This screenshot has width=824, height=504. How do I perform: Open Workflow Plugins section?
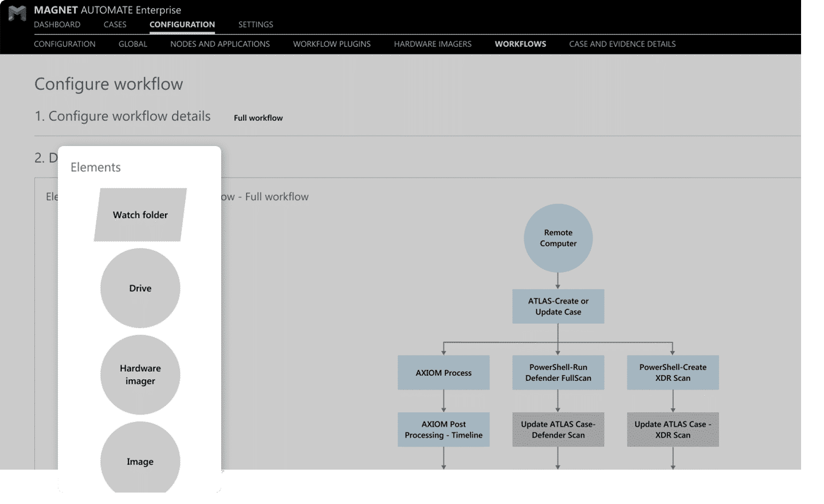click(332, 44)
